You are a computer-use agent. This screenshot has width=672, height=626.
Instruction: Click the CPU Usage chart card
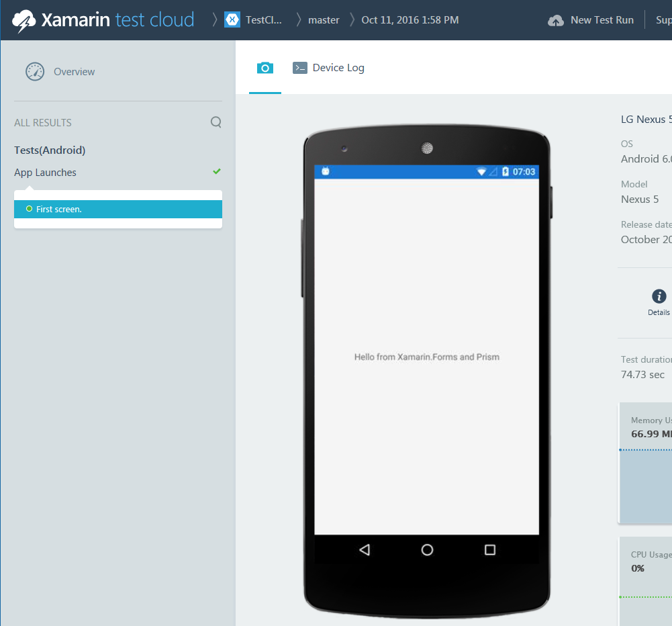pos(645,582)
